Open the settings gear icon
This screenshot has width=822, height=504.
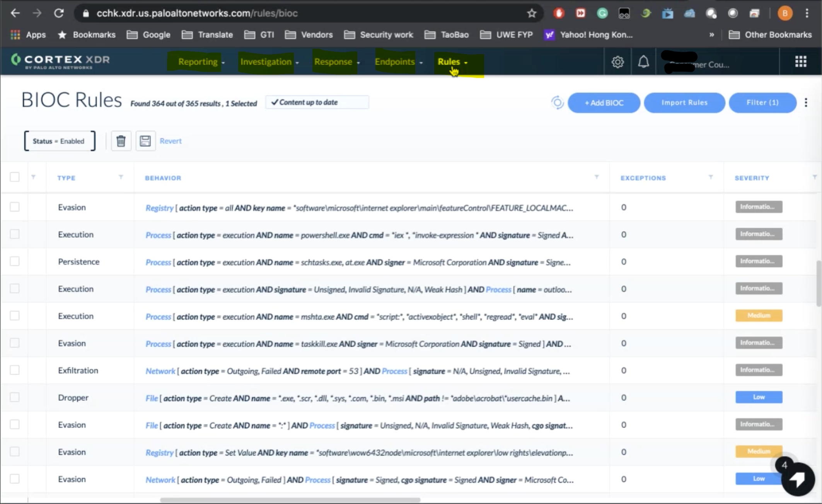pyautogui.click(x=617, y=62)
